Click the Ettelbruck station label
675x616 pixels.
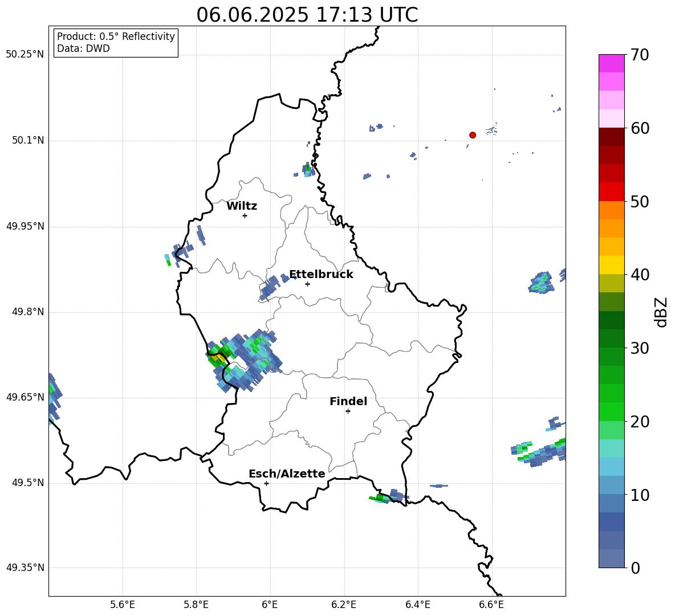[321, 275]
